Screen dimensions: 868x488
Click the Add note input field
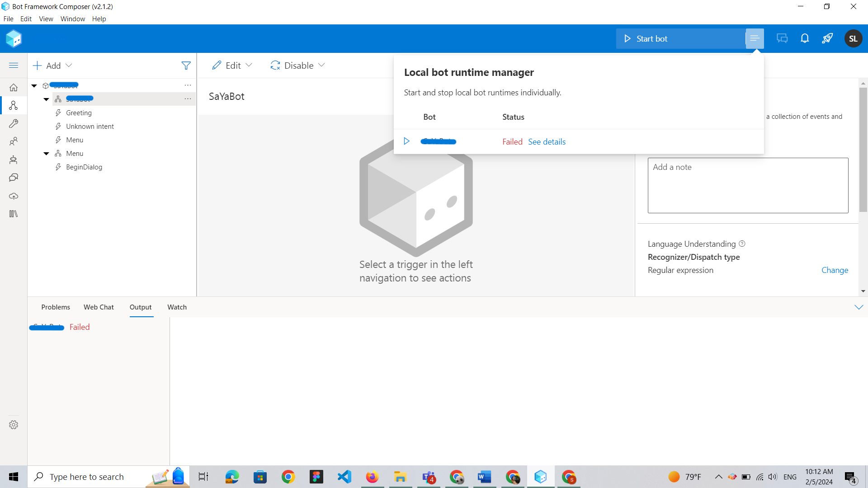(x=748, y=185)
